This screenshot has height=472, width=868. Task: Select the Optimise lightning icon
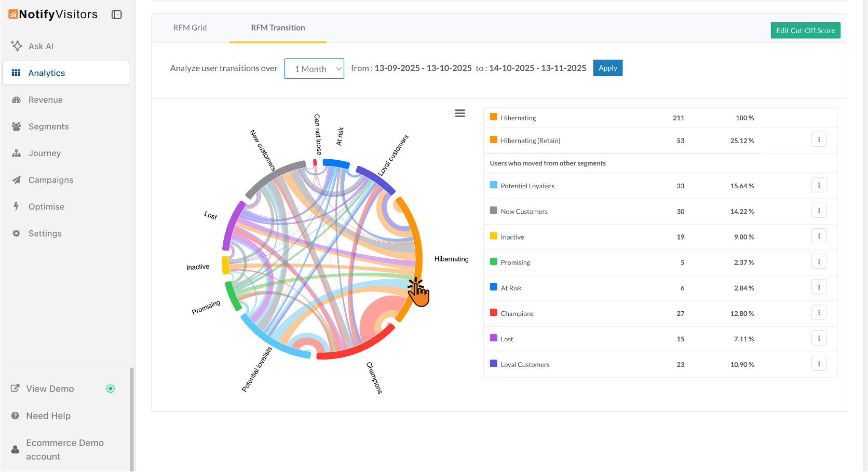pyautogui.click(x=16, y=206)
